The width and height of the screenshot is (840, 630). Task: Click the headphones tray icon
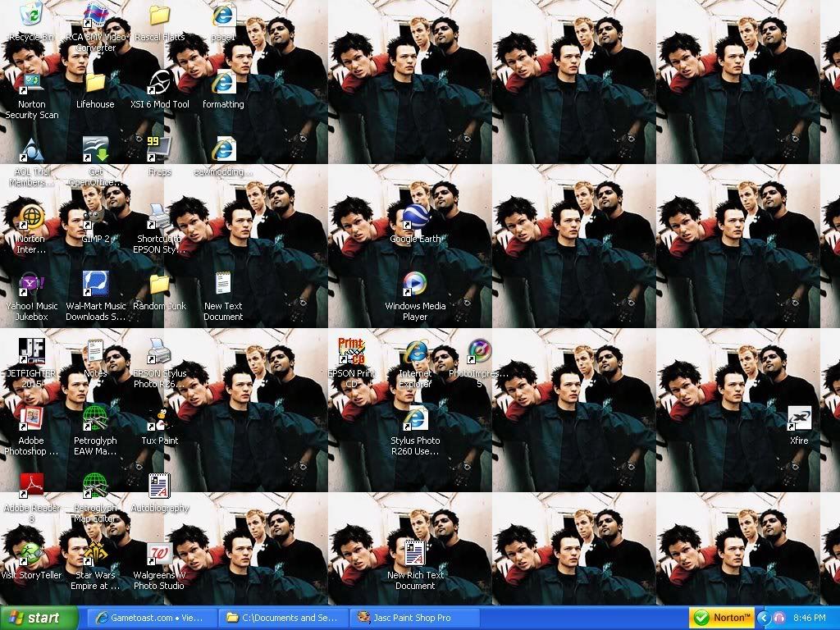click(x=779, y=618)
